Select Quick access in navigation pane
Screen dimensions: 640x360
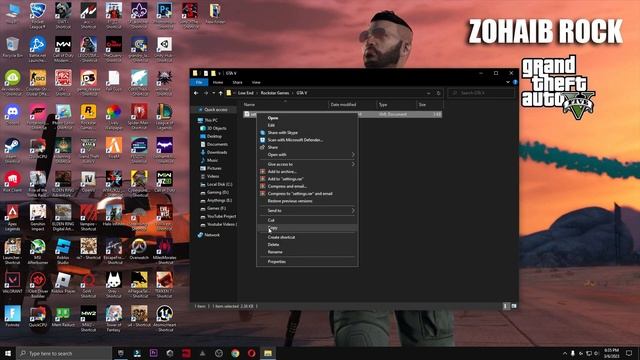(216, 110)
